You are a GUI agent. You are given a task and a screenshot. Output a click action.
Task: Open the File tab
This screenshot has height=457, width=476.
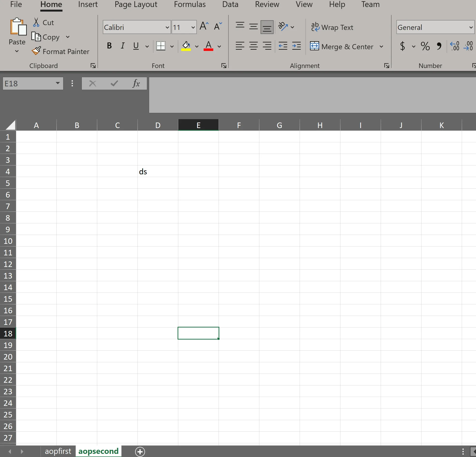coord(16,4)
